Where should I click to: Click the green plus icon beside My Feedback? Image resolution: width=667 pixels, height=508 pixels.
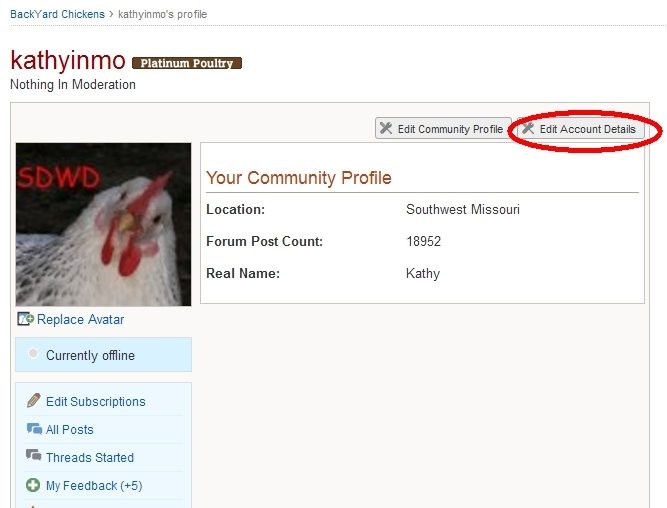click(33, 485)
